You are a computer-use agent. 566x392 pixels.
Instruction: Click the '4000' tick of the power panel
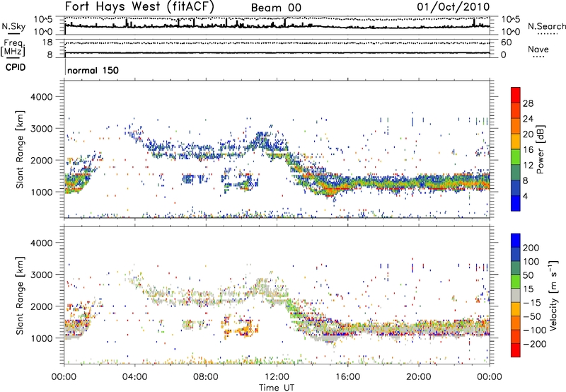click(x=41, y=97)
